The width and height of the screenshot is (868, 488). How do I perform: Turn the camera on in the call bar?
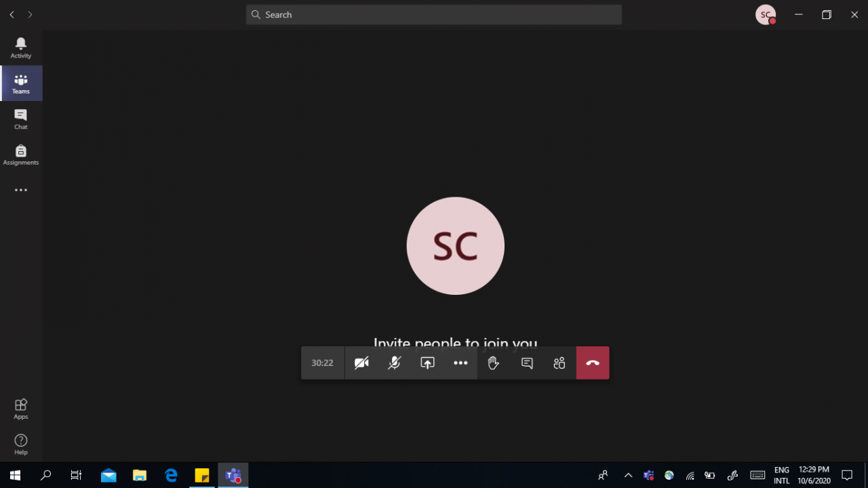361,363
